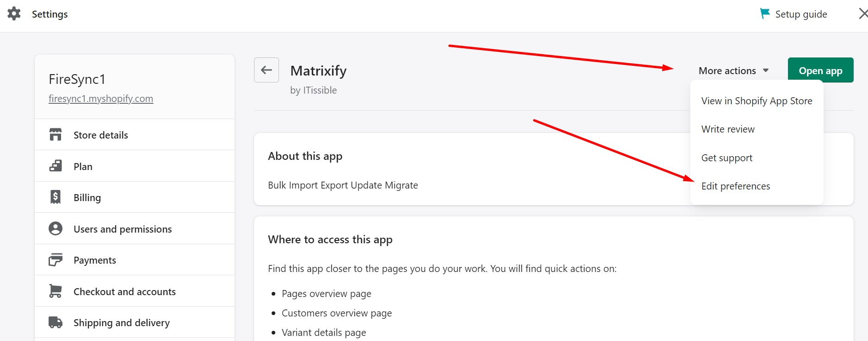
Task: Click the Billing dollar receipt icon
Action: (56, 197)
